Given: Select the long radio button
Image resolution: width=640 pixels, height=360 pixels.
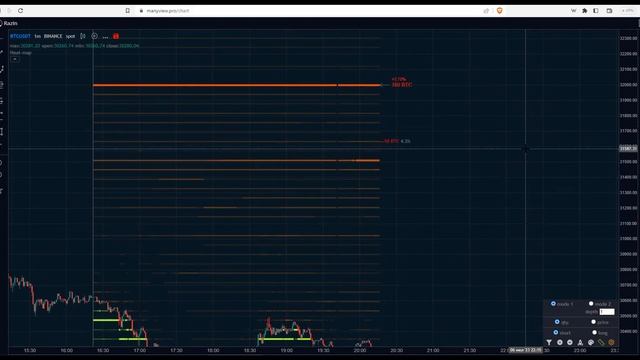Looking at the screenshot, I should click(594, 333).
